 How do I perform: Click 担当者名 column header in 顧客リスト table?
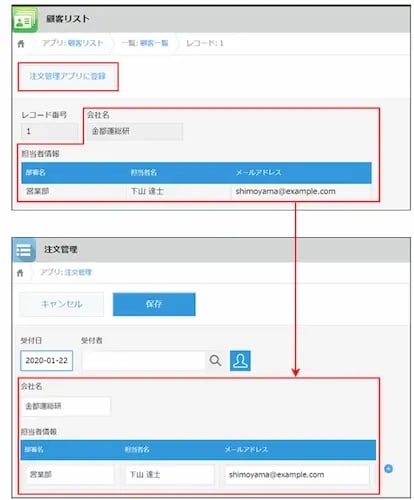click(x=144, y=173)
